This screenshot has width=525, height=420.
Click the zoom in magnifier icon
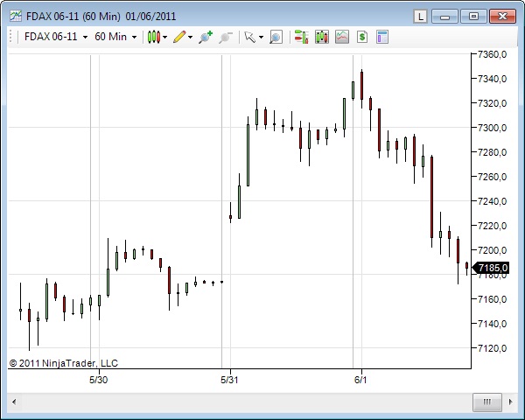pyautogui.click(x=206, y=37)
